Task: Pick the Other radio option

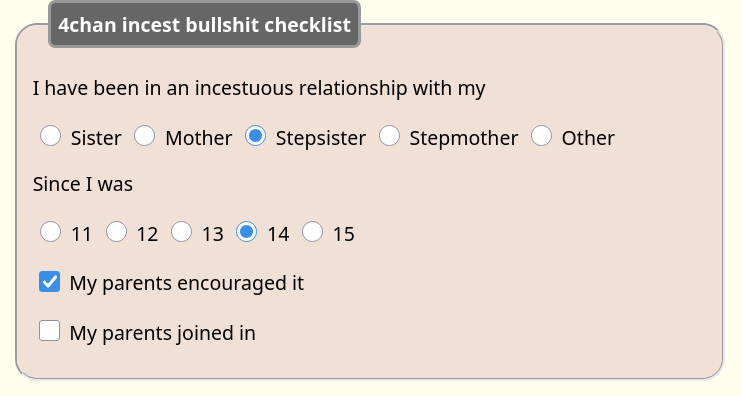Action: coord(541,136)
